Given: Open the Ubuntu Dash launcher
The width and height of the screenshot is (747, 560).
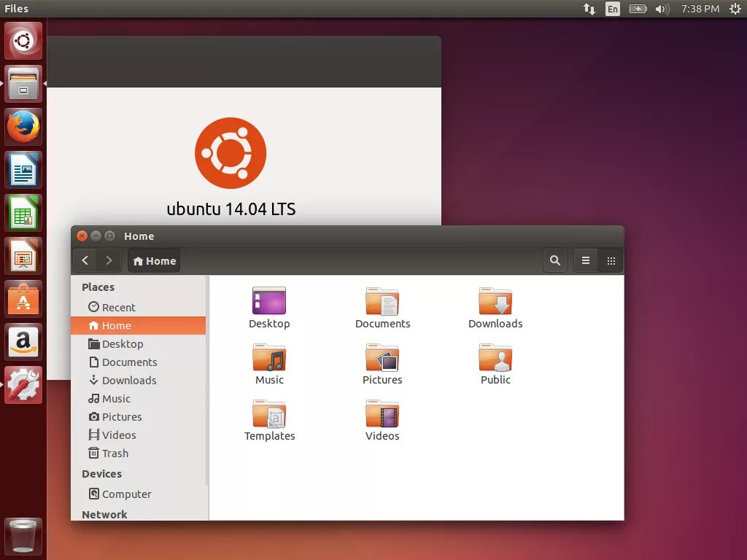Looking at the screenshot, I should pos(23,41).
